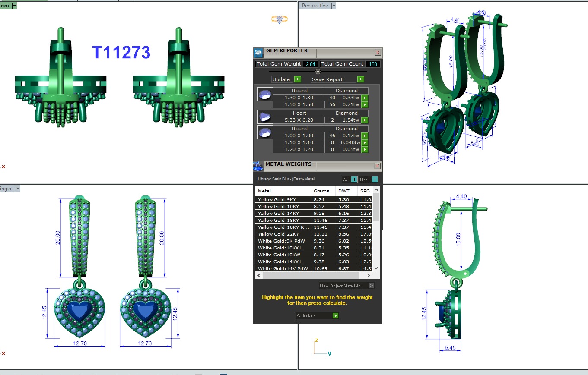
Task: Click the Heart gem shape icon
Action: click(x=264, y=117)
